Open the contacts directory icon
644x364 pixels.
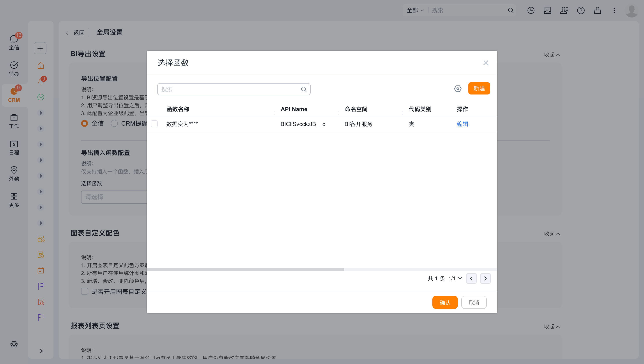click(564, 10)
